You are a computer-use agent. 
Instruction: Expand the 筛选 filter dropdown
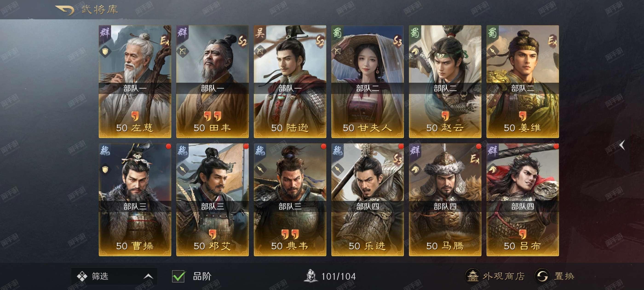pos(114,276)
